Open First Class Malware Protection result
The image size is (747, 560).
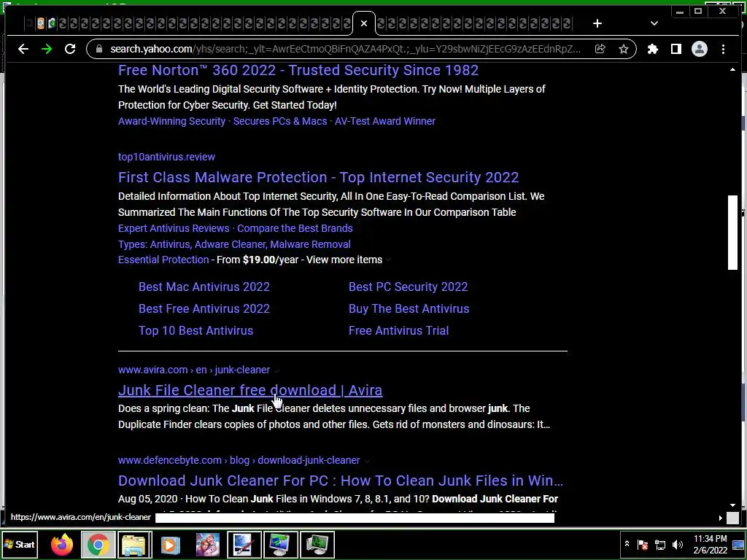pyautogui.click(x=318, y=177)
